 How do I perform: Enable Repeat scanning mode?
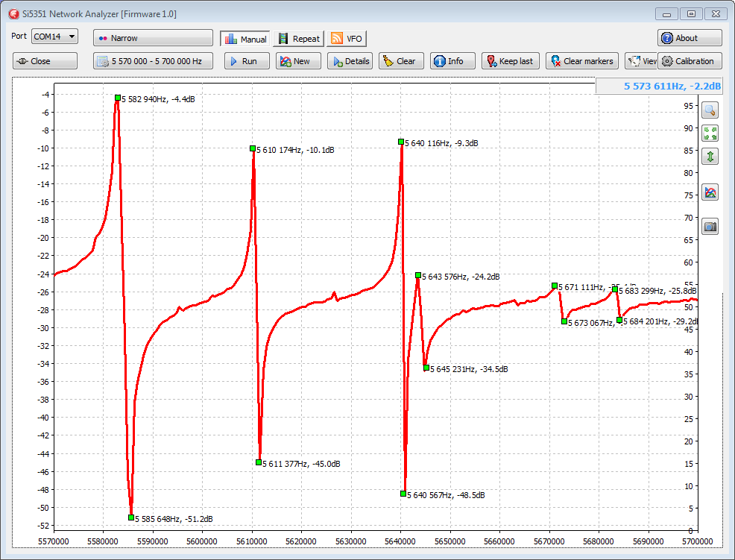tap(298, 39)
